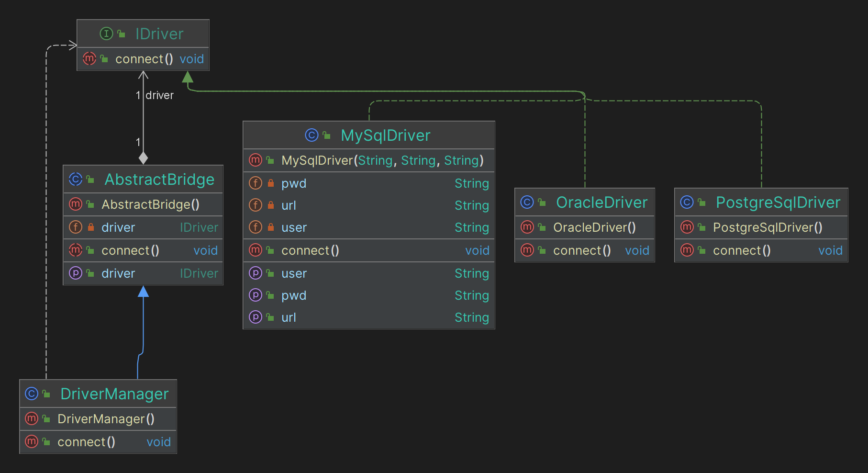868x473 pixels.
Task: Click the 'driver' association label
Action: [159, 95]
